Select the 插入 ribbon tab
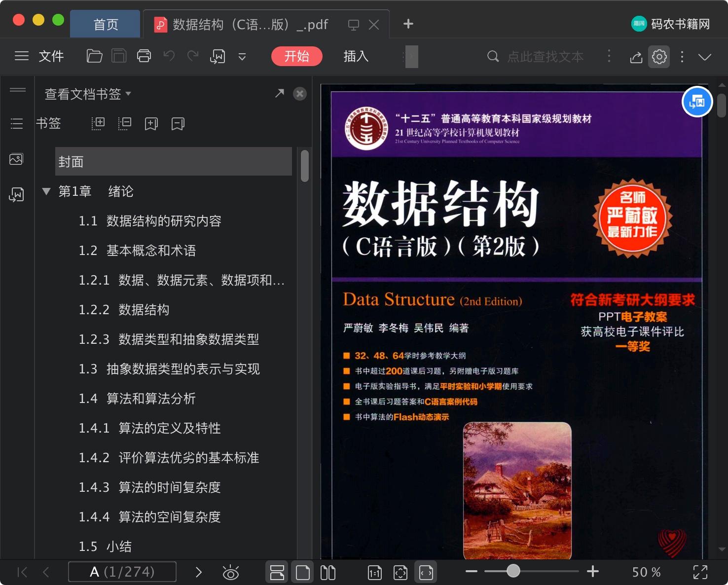Viewport: 728px width, 585px height. tap(356, 56)
